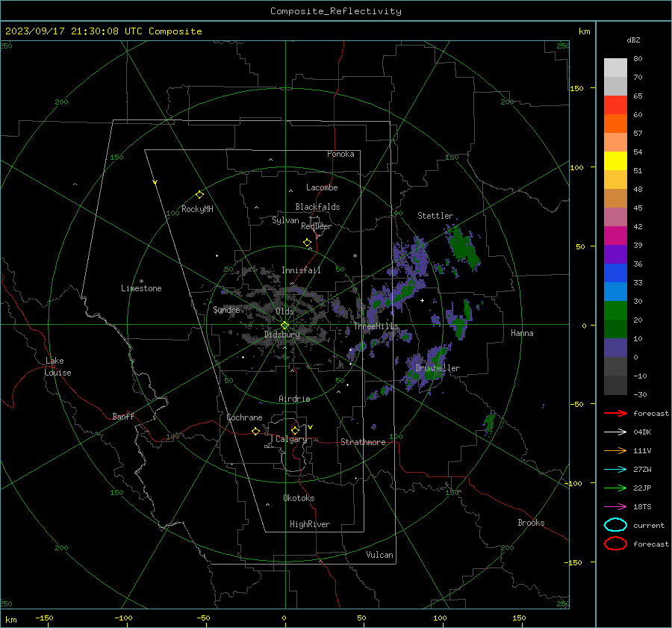Click the green 22JP arrow in legend
The height and width of the screenshot is (628, 672).
click(x=615, y=488)
